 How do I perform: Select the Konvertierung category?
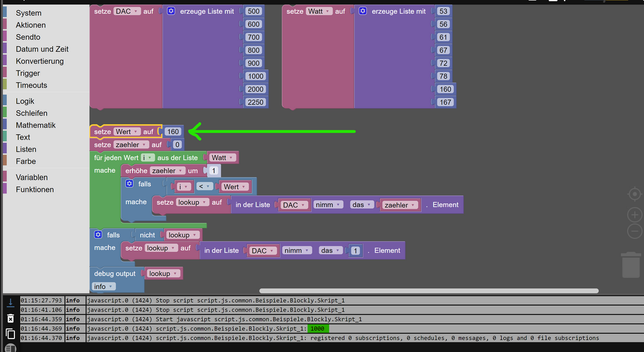40,61
